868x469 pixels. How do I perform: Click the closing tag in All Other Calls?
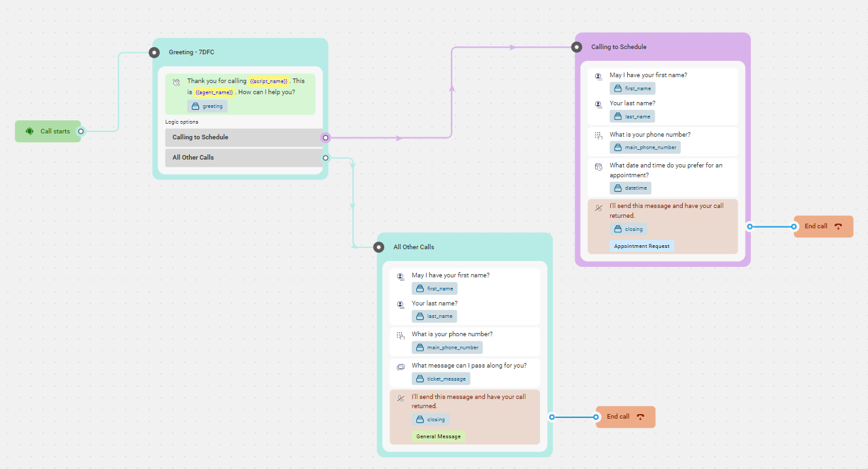coord(431,419)
